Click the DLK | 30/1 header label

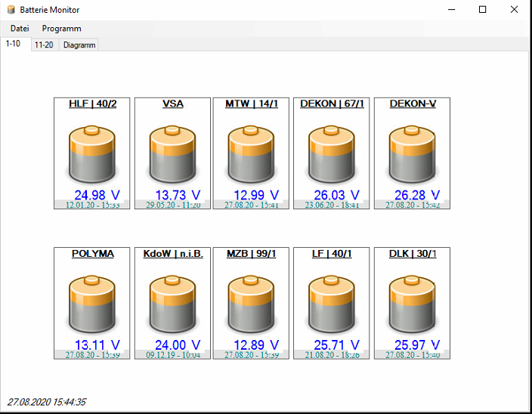pos(413,254)
